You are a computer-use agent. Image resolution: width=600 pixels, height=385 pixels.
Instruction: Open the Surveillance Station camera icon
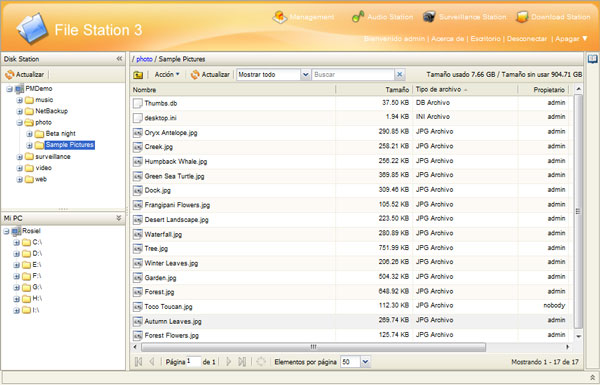point(429,17)
